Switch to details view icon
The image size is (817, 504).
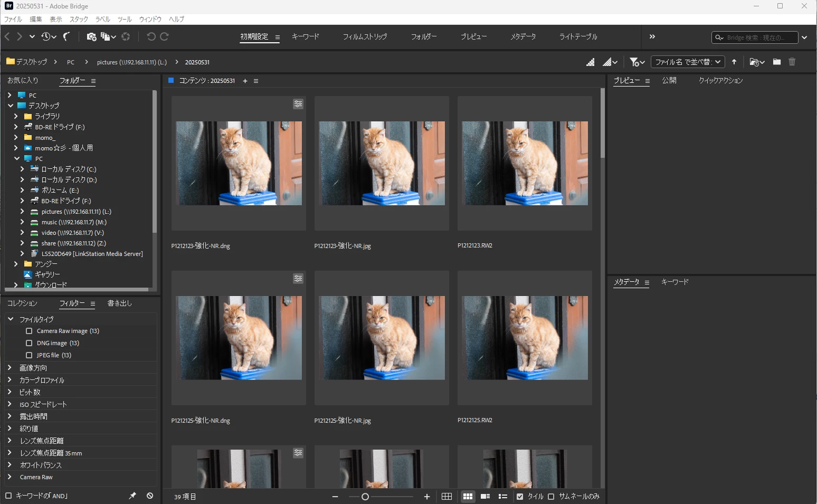coord(485,497)
